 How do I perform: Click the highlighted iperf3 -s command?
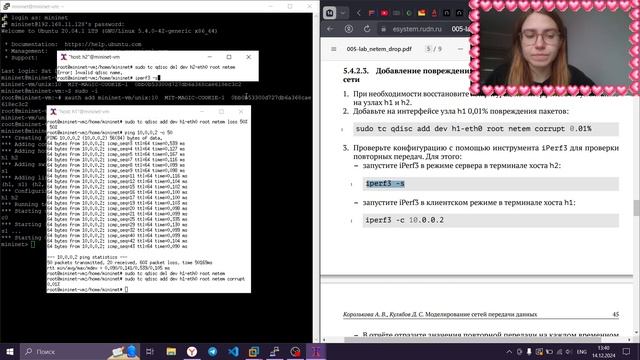tap(385, 184)
